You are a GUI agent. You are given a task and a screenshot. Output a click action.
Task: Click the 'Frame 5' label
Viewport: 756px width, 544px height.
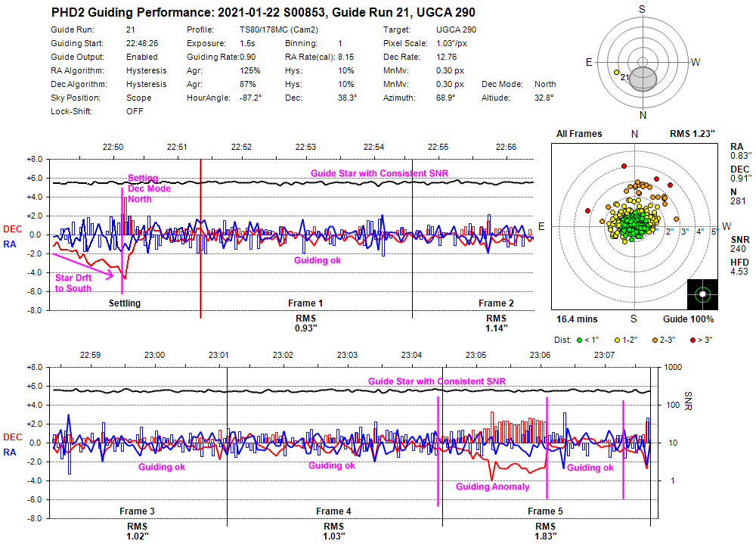(x=545, y=511)
